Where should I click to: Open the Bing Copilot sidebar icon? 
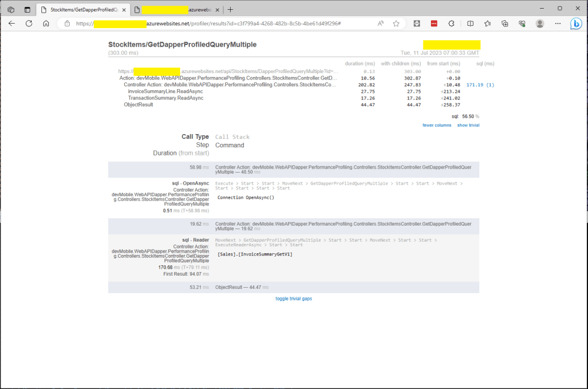pos(575,24)
